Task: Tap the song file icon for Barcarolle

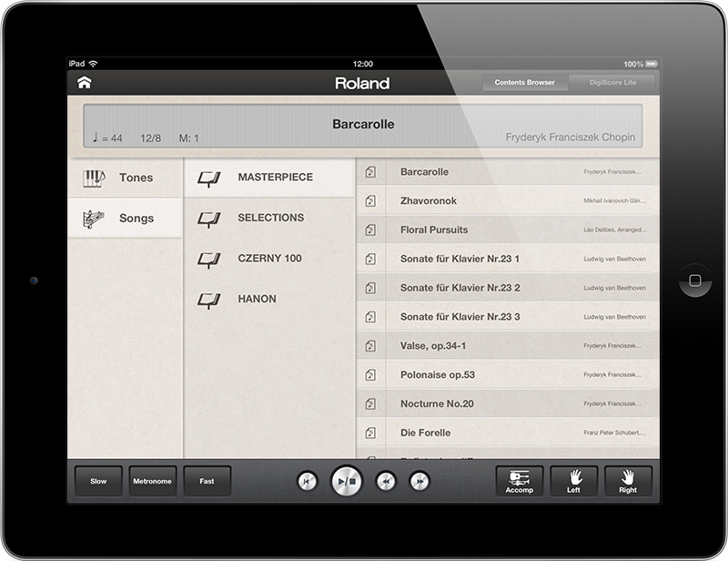Action: click(370, 172)
